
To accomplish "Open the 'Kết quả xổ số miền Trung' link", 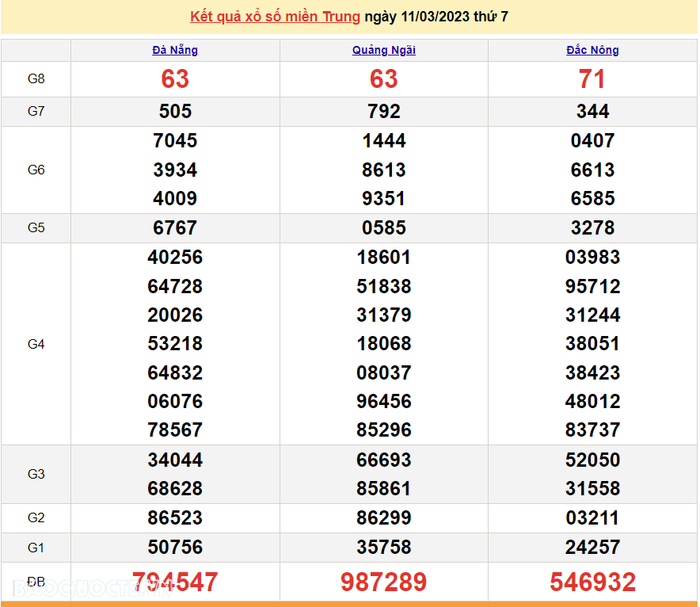I will (275, 17).
